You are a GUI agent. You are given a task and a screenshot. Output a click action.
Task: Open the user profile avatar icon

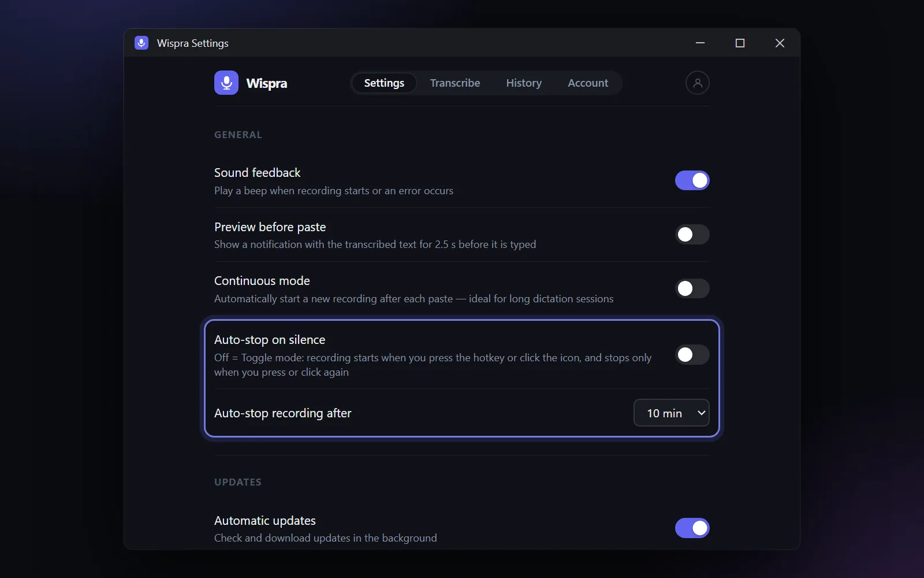697,83
